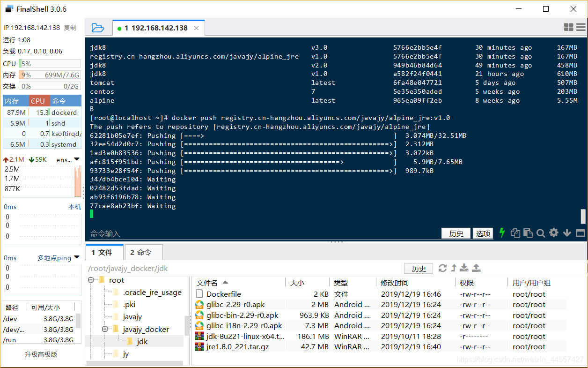This screenshot has width=588, height=368.
Task: Select the jre1.8.0_221.tar.gz archive icon
Action: pos(199,346)
